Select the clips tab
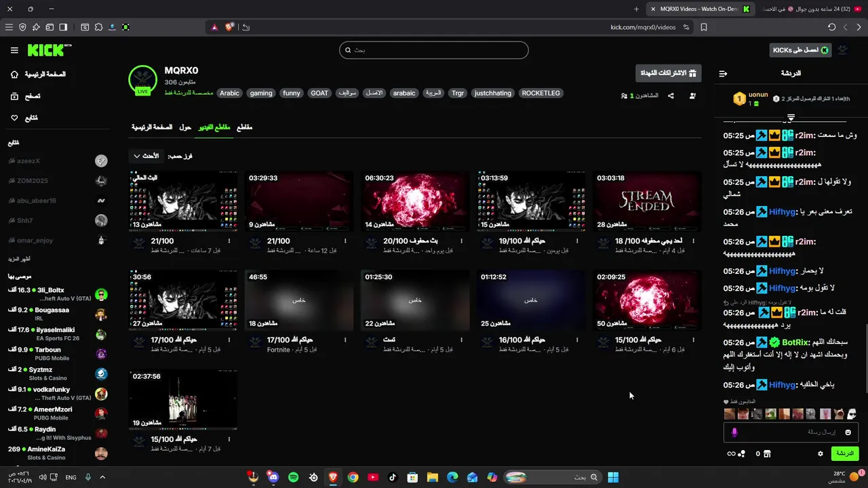The height and width of the screenshot is (488, 868). (x=244, y=127)
